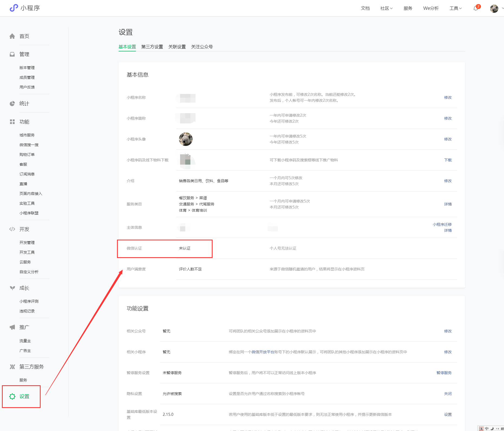Click 关闭 for 隐私设置
This screenshot has width=504, height=431.
pyautogui.click(x=448, y=394)
